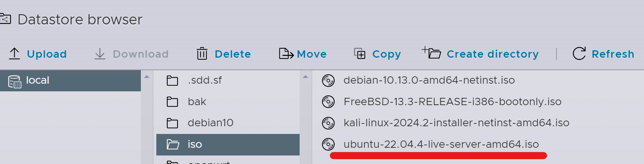Click the disc icon beside the FreeBSD ISO

(328, 101)
